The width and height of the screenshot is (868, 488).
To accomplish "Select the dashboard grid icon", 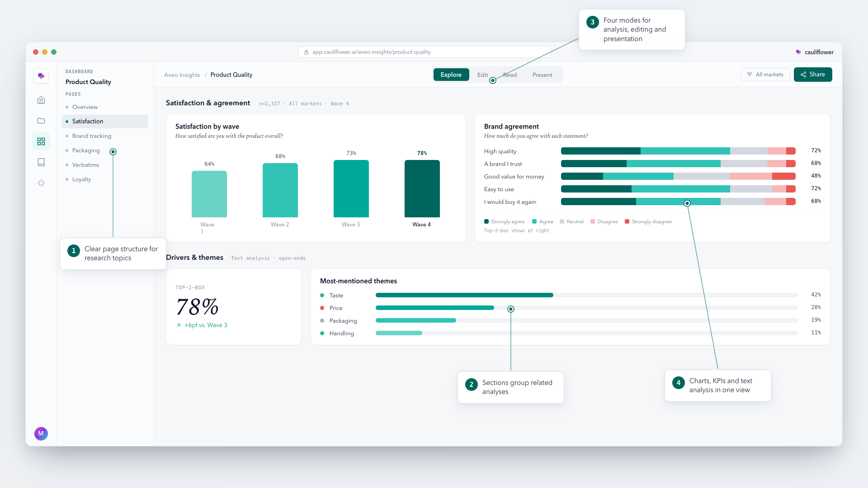I will (x=41, y=141).
